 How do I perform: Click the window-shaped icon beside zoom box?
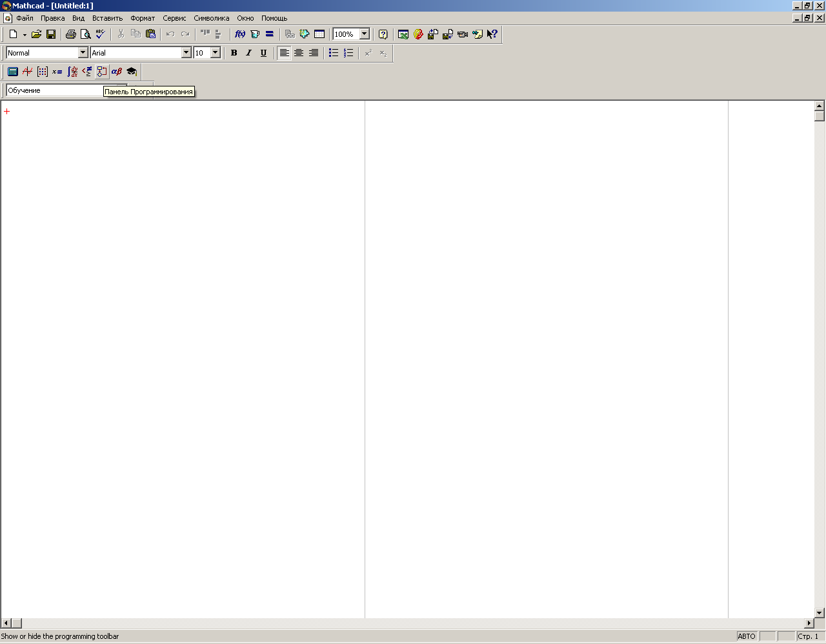(x=319, y=34)
